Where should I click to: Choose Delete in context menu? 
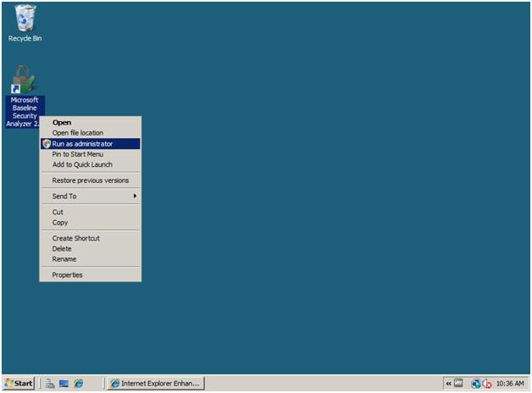[x=91, y=249]
